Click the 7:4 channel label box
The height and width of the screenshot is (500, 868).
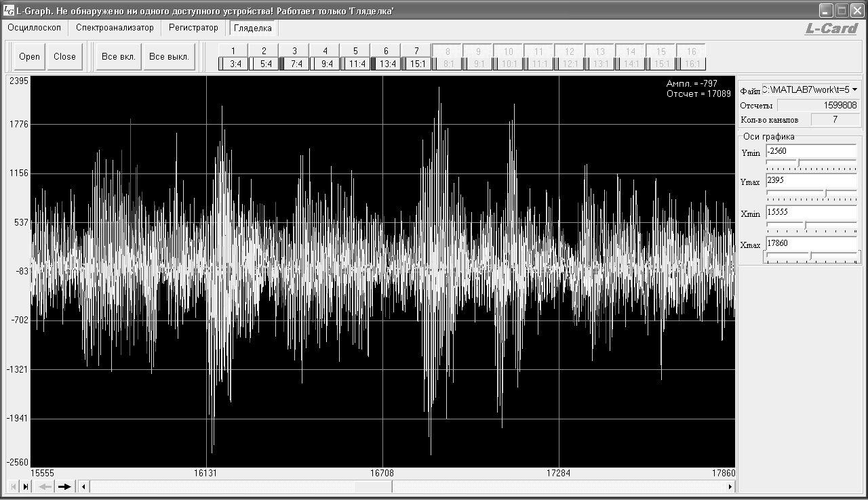[x=295, y=64]
